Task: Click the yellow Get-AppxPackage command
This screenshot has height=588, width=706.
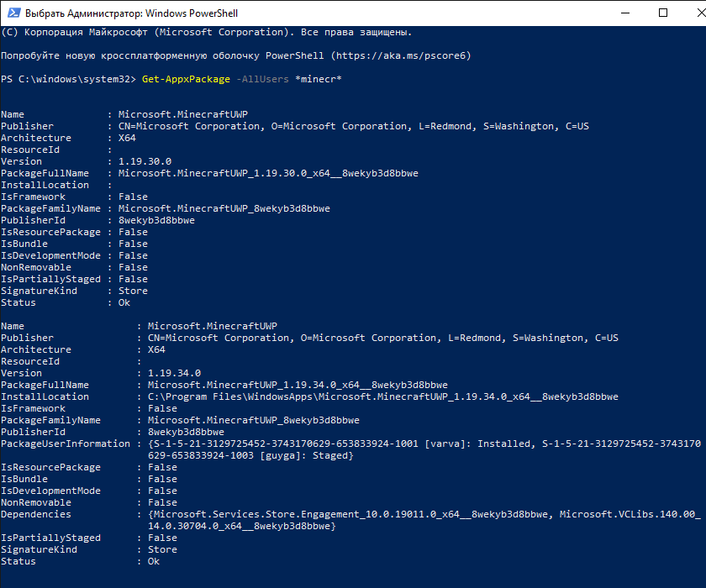Action: point(186,79)
